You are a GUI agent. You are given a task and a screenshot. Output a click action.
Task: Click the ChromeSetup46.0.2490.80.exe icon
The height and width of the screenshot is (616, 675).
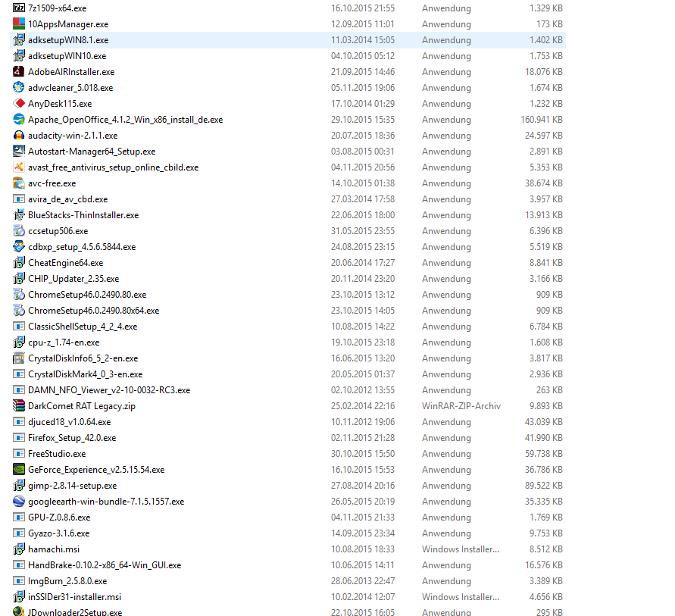pos(18,295)
